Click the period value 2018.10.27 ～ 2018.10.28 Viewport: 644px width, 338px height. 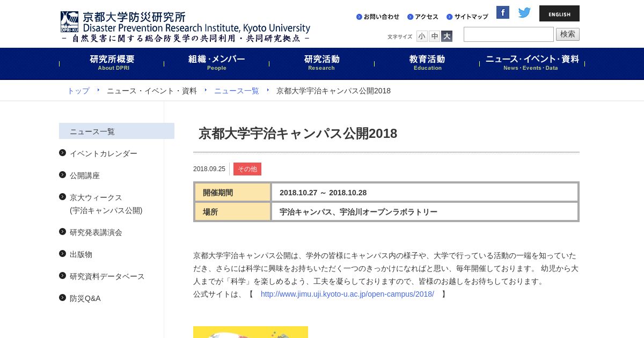[323, 193]
